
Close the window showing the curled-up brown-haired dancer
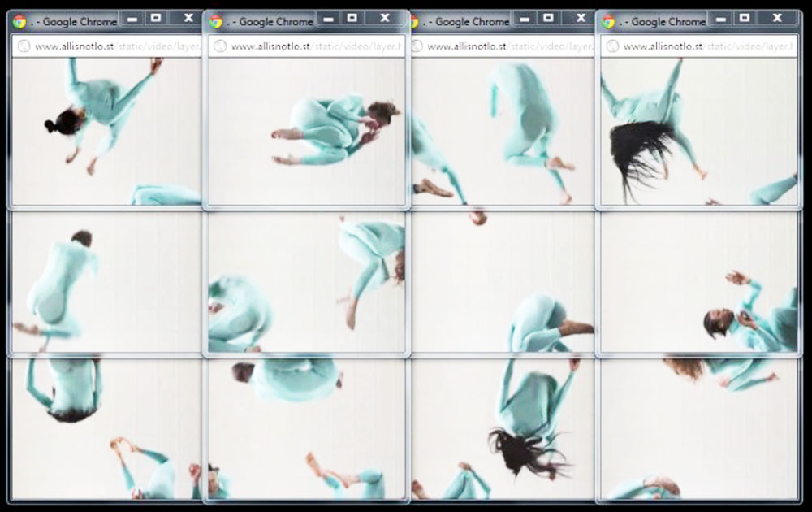[x=385, y=19]
